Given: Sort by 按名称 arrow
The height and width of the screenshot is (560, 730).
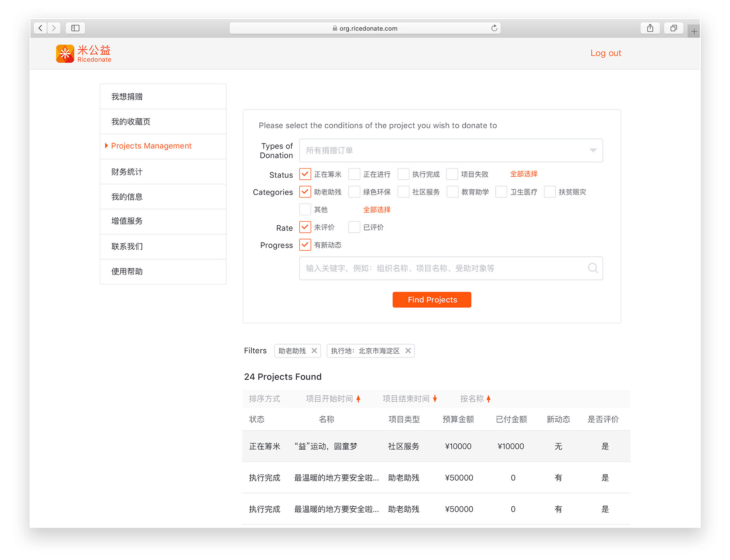Looking at the screenshot, I should pos(489,399).
